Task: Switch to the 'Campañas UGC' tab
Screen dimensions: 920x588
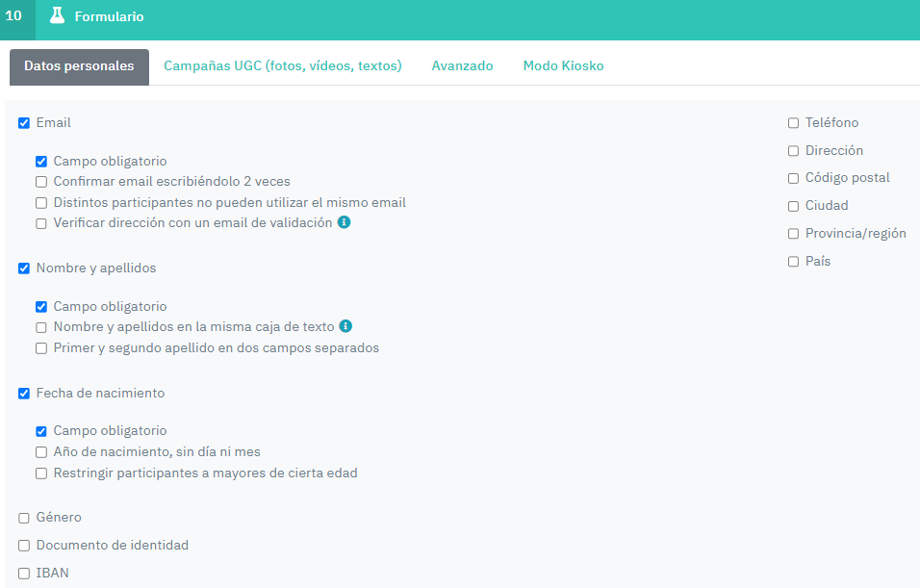Action: (x=283, y=65)
